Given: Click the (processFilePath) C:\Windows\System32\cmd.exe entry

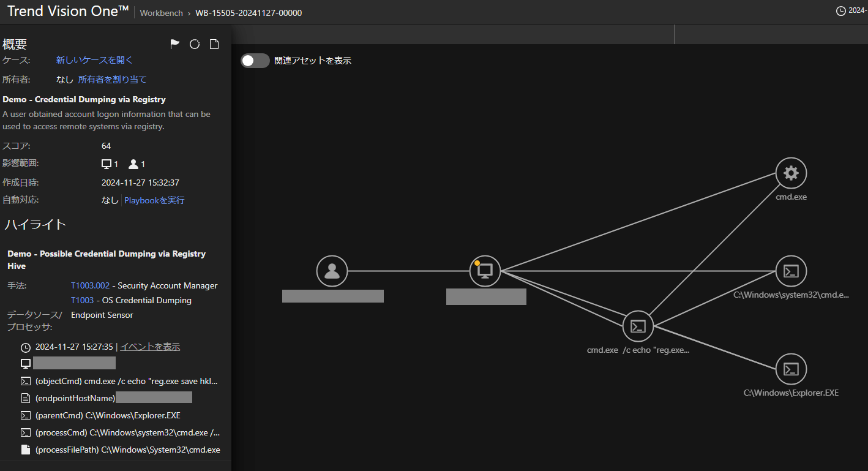Looking at the screenshot, I should [127, 450].
